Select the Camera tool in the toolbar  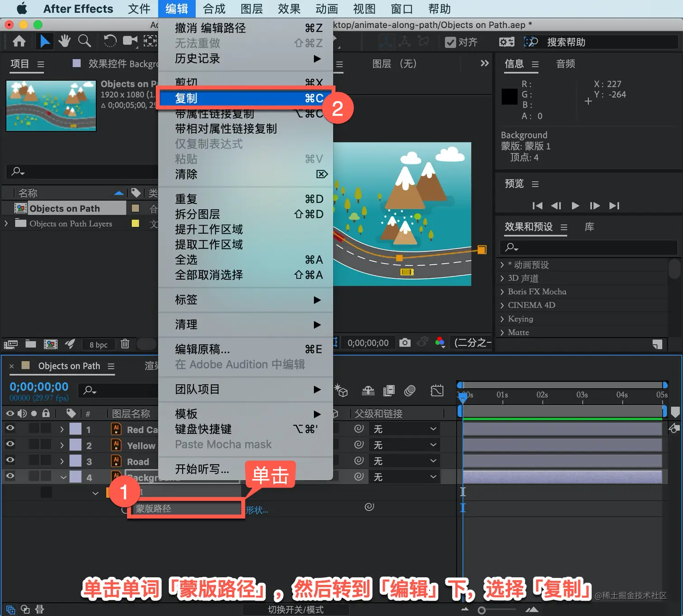[x=130, y=41]
